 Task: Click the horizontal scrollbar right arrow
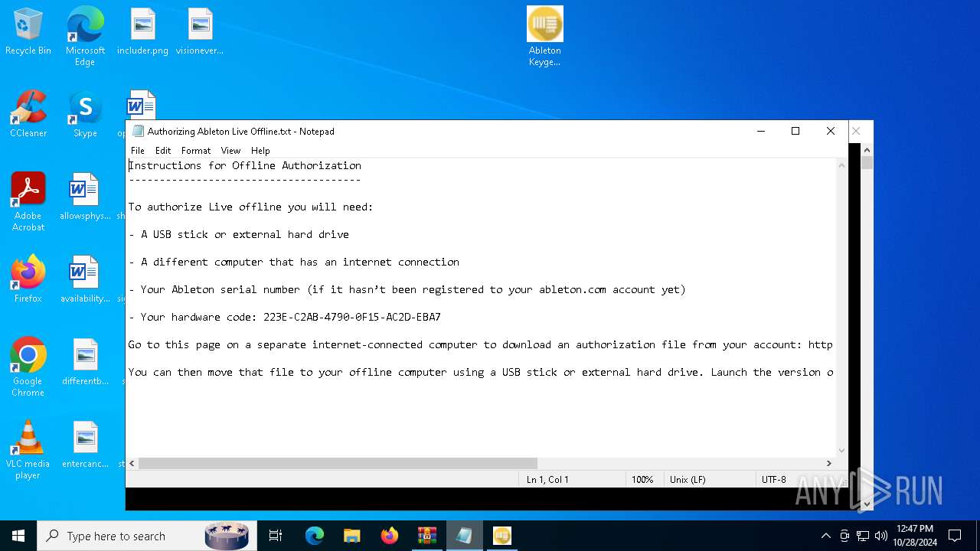(x=828, y=463)
